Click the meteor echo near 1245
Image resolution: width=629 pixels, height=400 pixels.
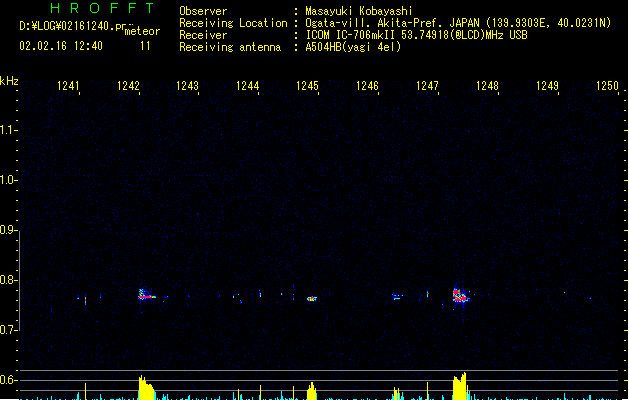[312, 298]
